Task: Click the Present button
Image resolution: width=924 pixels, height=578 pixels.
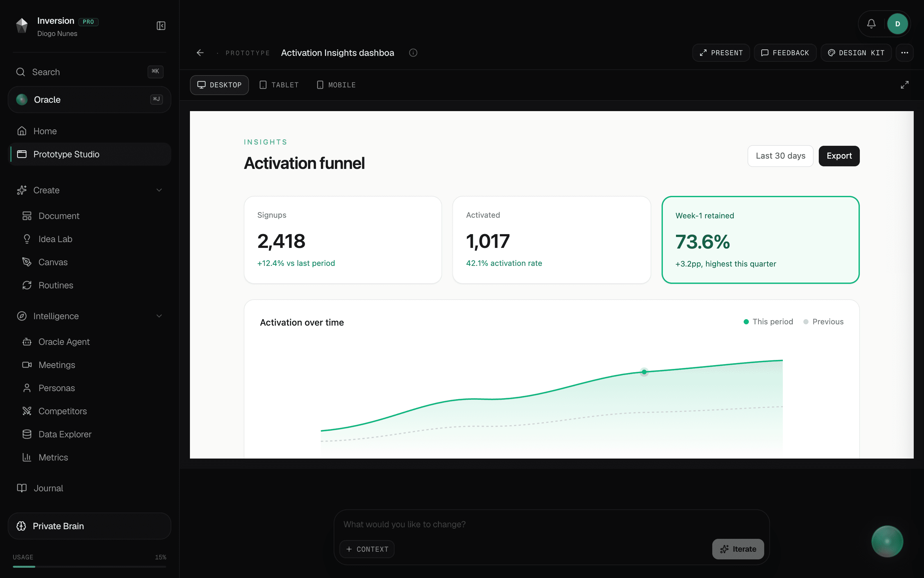Action: tap(721, 53)
